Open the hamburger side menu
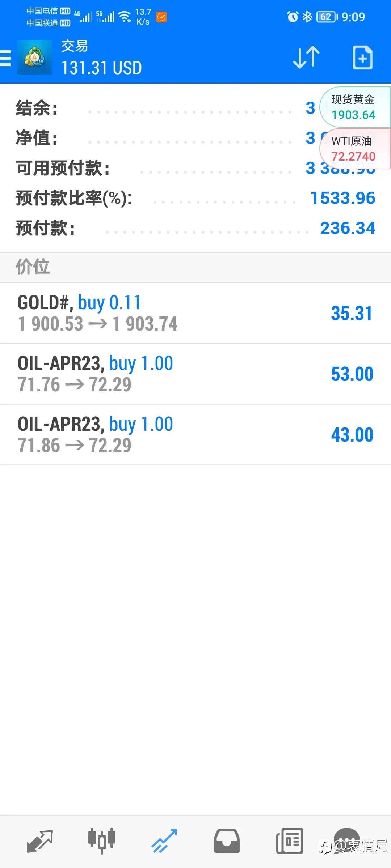Screen dimensions: 391x868 click(x=5, y=58)
